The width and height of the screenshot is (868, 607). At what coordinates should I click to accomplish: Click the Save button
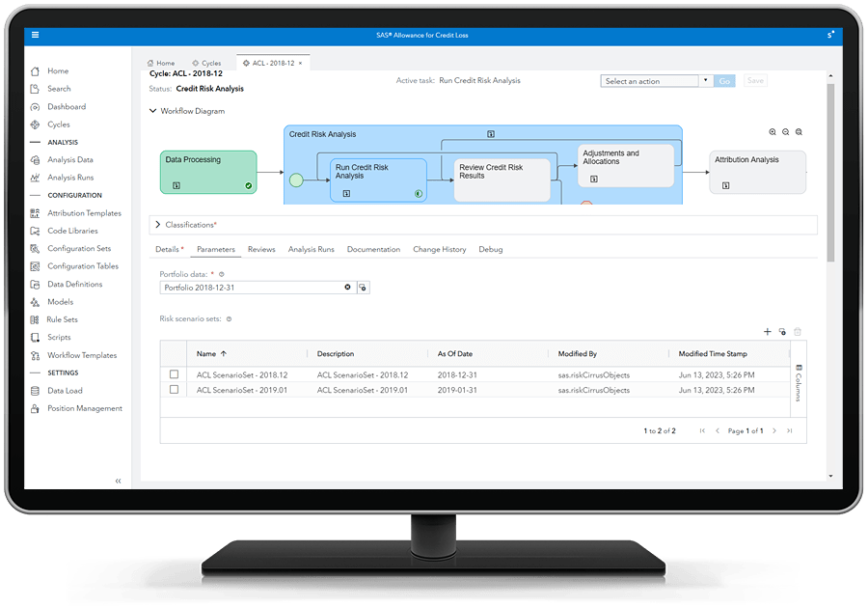point(755,81)
